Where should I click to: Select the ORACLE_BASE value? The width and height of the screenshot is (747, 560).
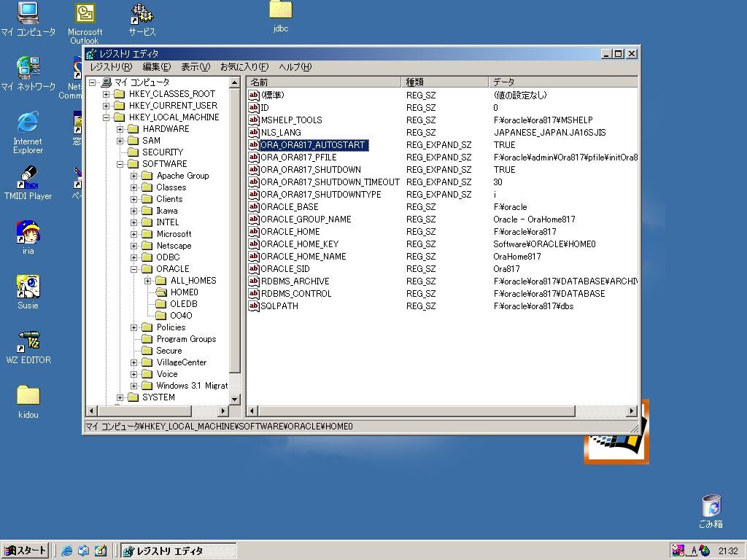point(289,207)
